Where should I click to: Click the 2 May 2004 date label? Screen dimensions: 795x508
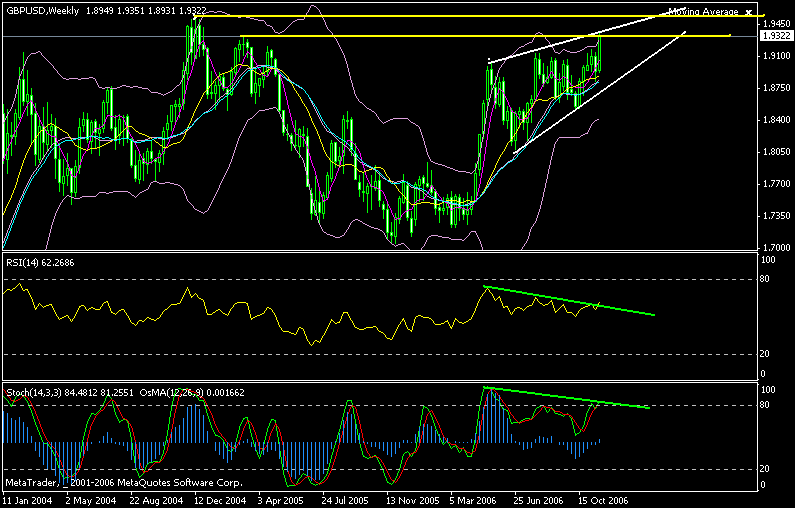point(91,500)
